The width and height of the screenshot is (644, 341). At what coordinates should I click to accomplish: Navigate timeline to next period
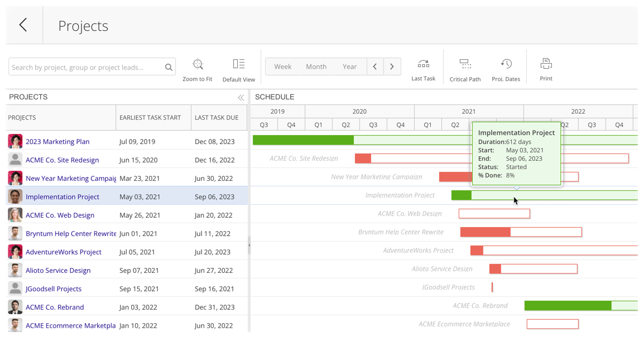point(392,66)
